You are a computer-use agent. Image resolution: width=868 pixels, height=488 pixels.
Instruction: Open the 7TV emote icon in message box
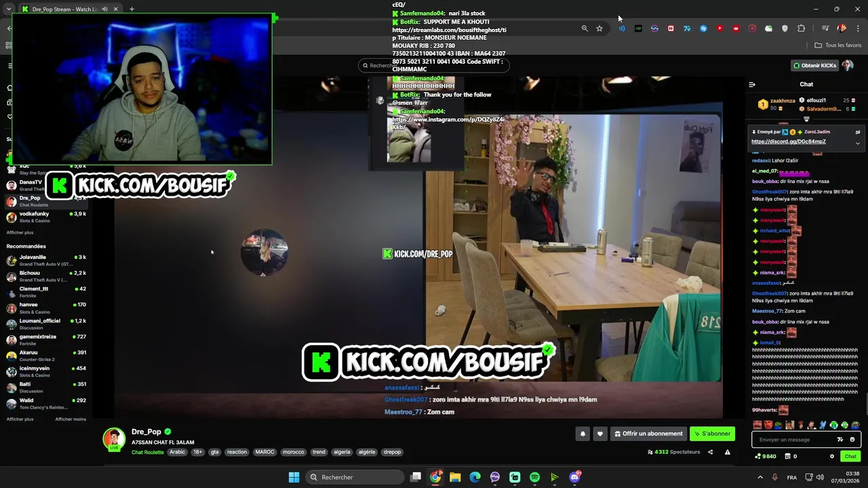[840, 440]
